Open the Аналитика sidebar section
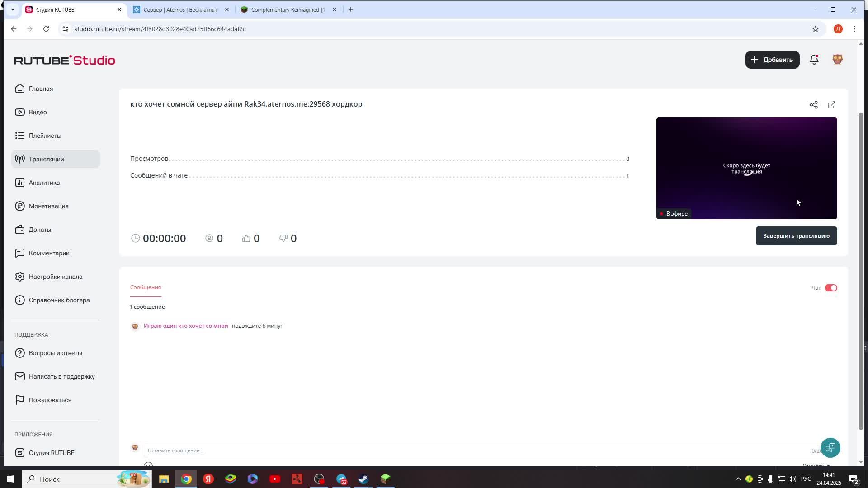 pyautogui.click(x=44, y=183)
